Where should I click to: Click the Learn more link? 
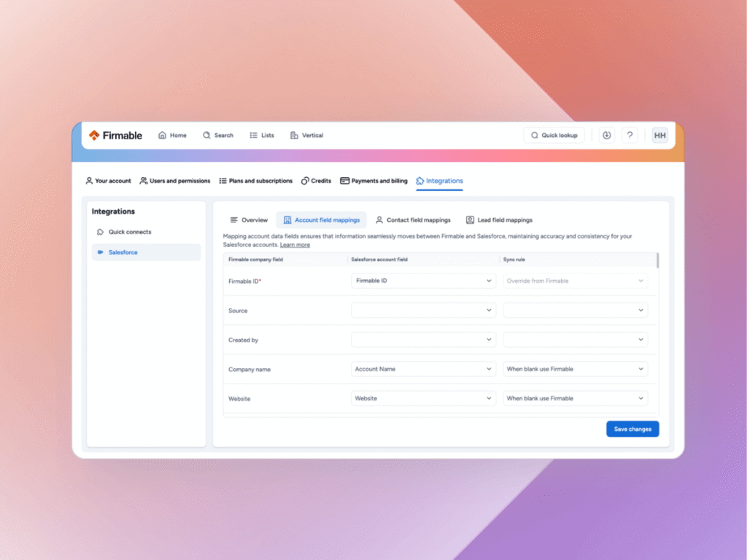pyautogui.click(x=295, y=245)
